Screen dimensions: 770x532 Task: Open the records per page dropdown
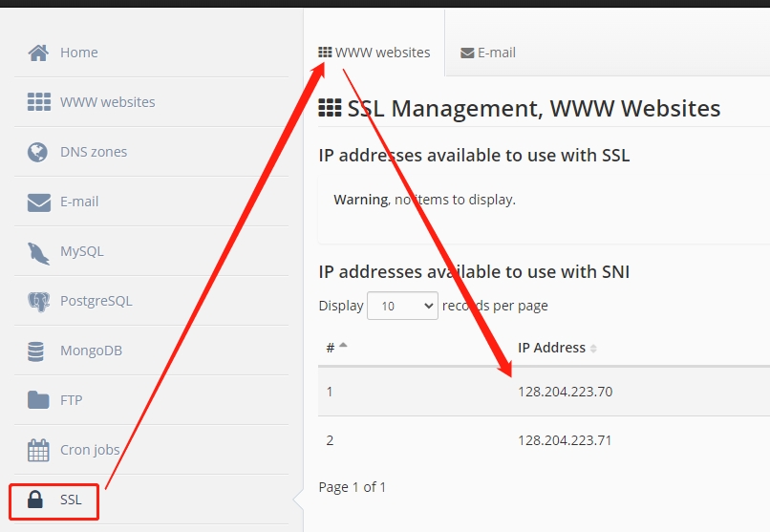(x=402, y=306)
